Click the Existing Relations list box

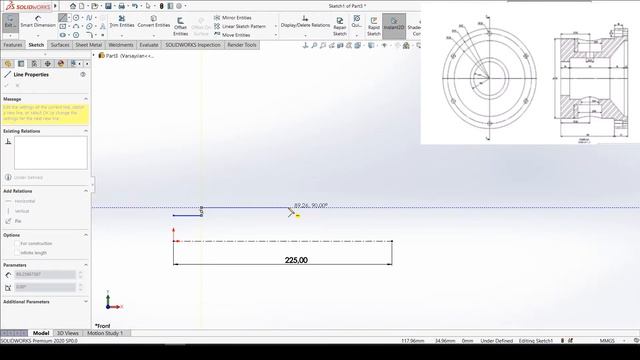pos(51,153)
